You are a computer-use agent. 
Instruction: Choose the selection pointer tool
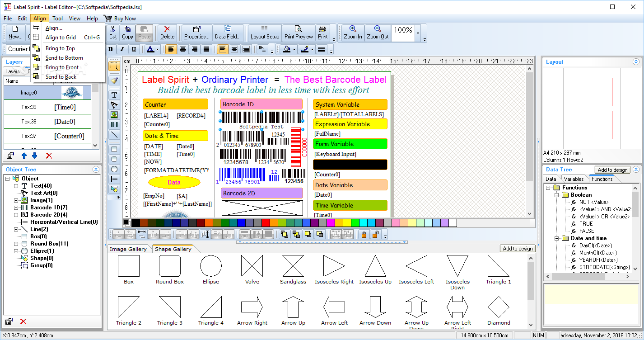point(114,66)
